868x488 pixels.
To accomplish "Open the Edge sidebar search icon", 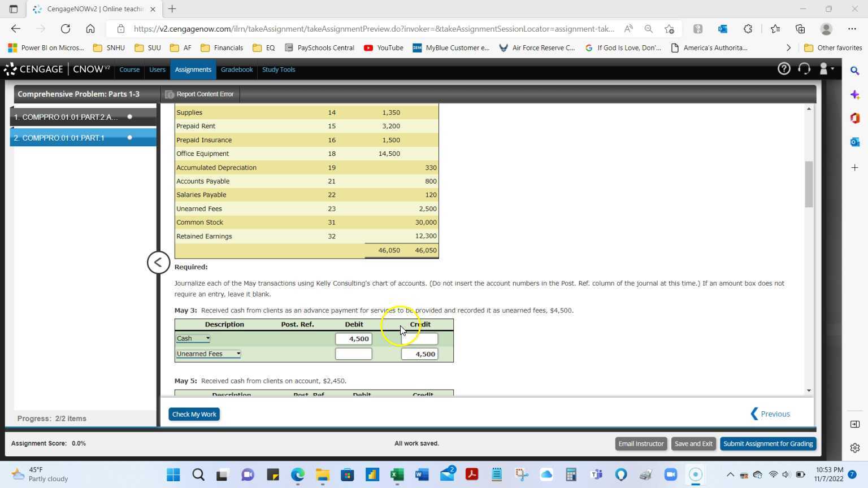I will coord(855,71).
